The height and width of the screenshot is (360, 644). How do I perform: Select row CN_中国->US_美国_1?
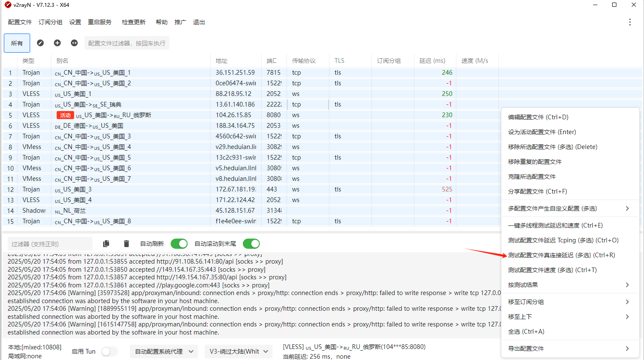[322, 73]
